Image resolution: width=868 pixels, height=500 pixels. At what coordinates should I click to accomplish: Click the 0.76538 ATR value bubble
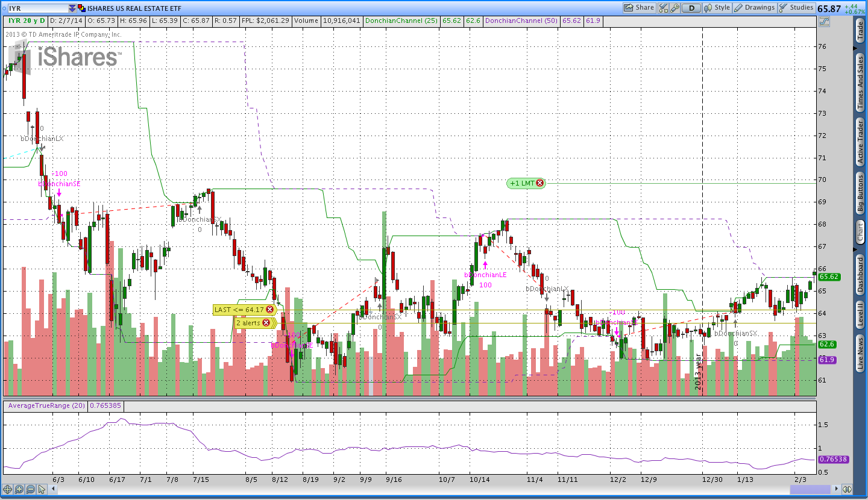[x=833, y=460]
